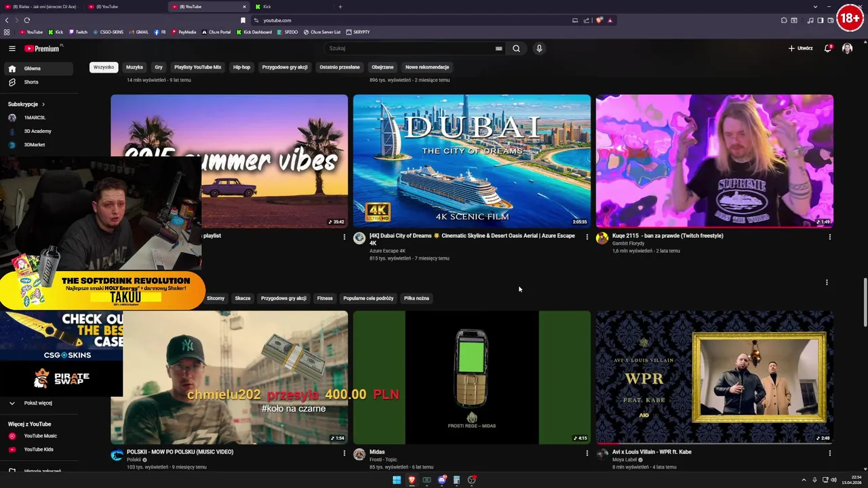Viewport: 868px width, 488px height.
Task: Click the search magnifier button
Action: (516, 48)
